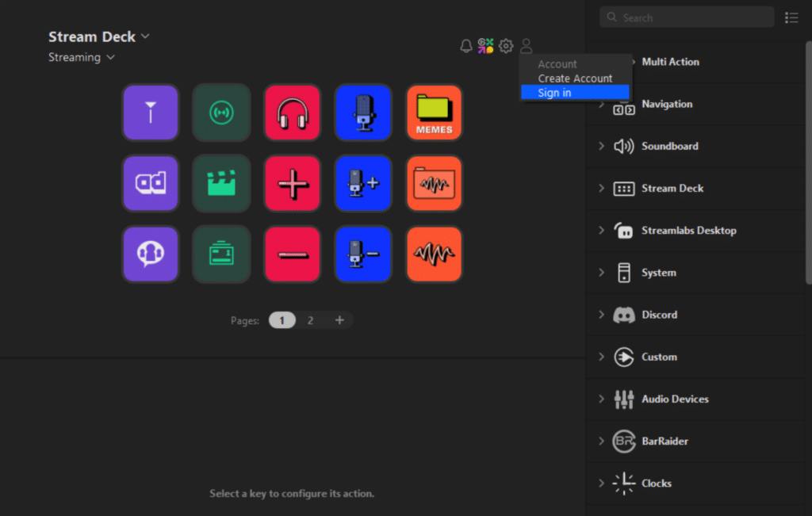Select the purple antenna key

click(151, 113)
